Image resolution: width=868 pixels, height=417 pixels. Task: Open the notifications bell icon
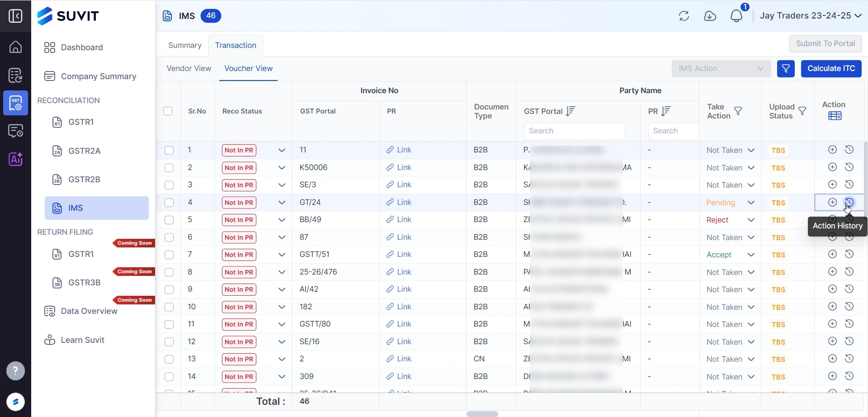pyautogui.click(x=736, y=16)
